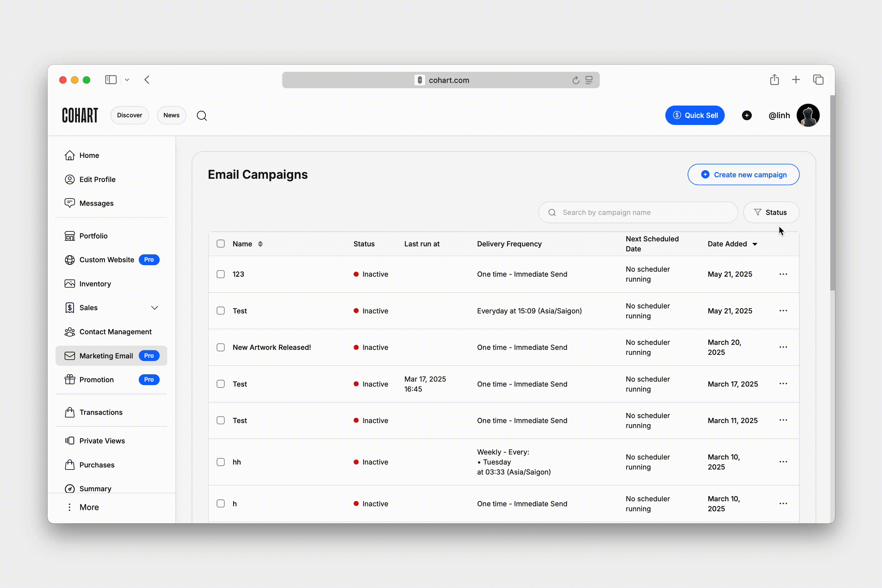This screenshot has width=882, height=588.
Task: Check the box for campaign hh
Action: [220, 462]
